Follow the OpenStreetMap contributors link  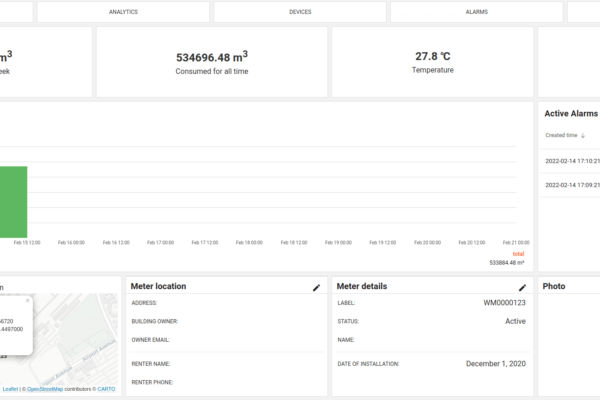coord(44,389)
